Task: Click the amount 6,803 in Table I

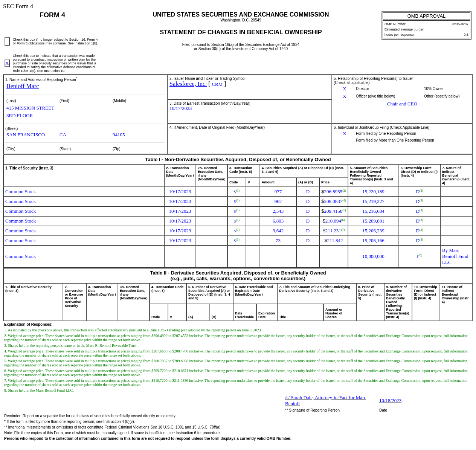Action: (x=278, y=221)
